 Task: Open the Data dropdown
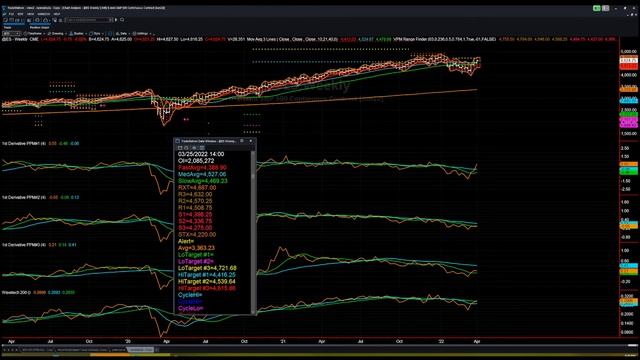pyautogui.click(x=122, y=33)
